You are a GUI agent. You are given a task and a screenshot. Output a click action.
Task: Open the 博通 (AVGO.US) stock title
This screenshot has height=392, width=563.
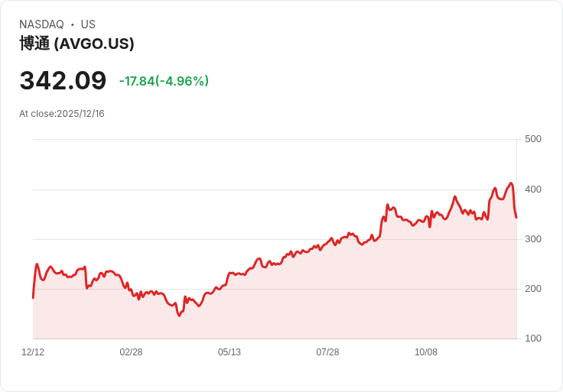pos(76,44)
